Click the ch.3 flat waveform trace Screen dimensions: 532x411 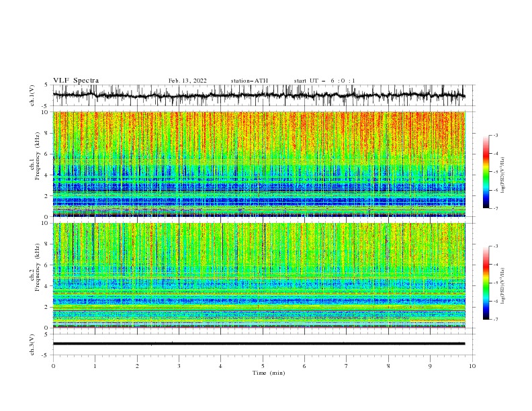(259, 344)
